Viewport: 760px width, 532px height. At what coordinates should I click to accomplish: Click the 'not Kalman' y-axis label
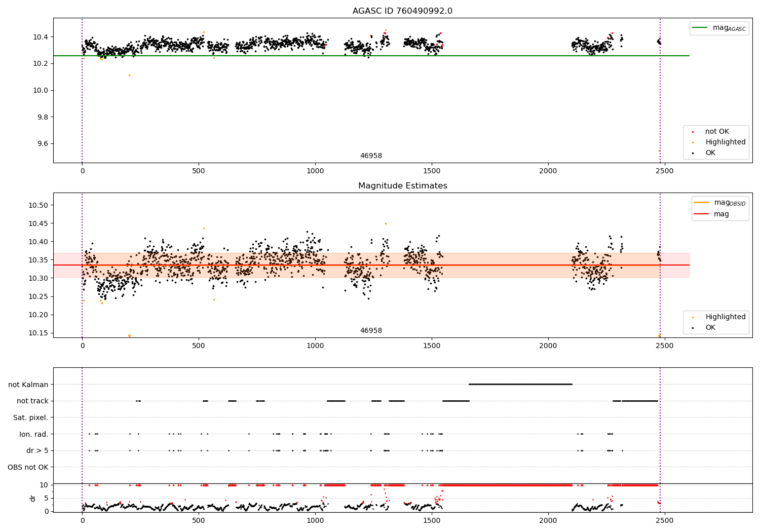click(x=28, y=385)
